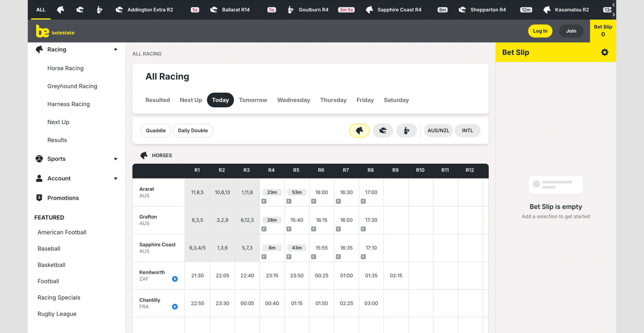Select the Quaddie filter pill
Screen dimensions: 644x333
(x=156, y=130)
